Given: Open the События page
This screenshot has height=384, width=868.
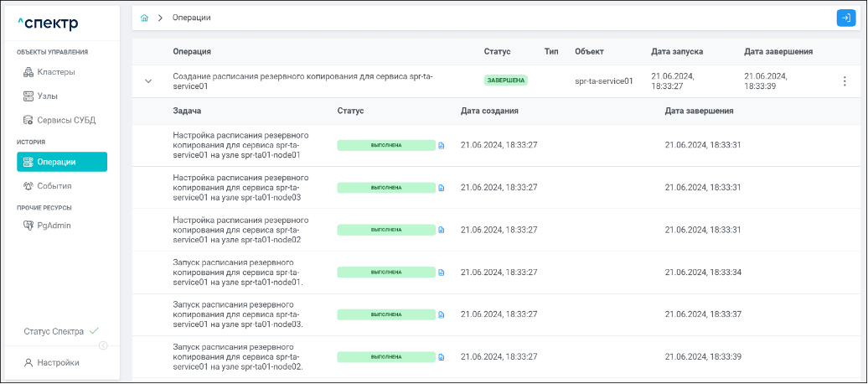Looking at the screenshot, I should pyautogui.click(x=54, y=185).
